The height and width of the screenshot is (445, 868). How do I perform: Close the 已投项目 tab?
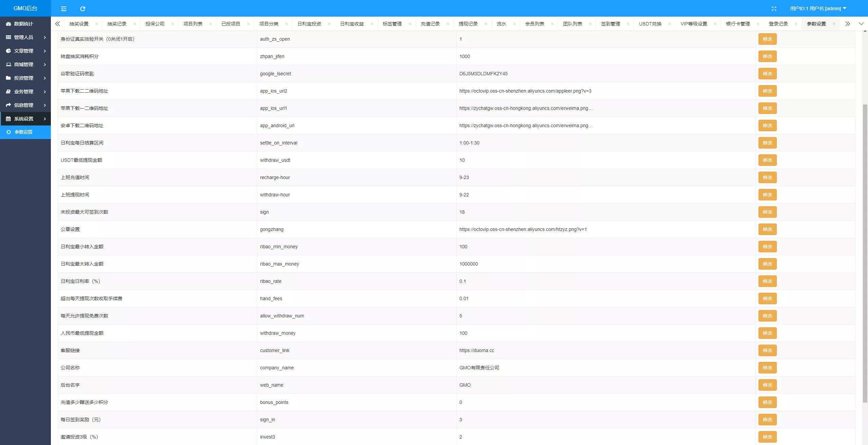point(249,24)
